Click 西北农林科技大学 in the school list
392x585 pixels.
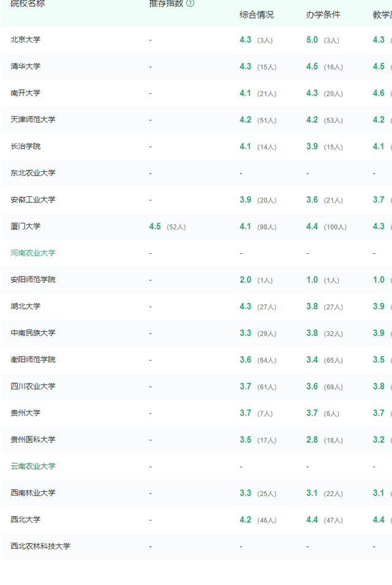click(40, 546)
